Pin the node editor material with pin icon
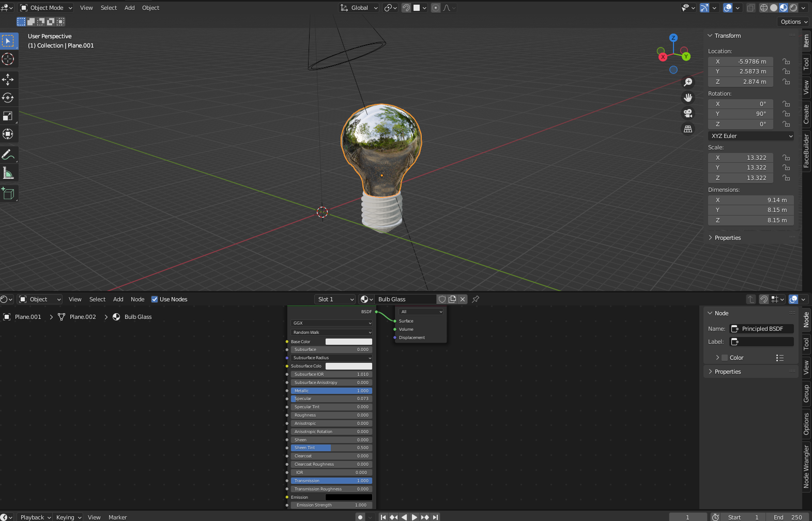This screenshot has height=521, width=812. (x=476, y=299)
